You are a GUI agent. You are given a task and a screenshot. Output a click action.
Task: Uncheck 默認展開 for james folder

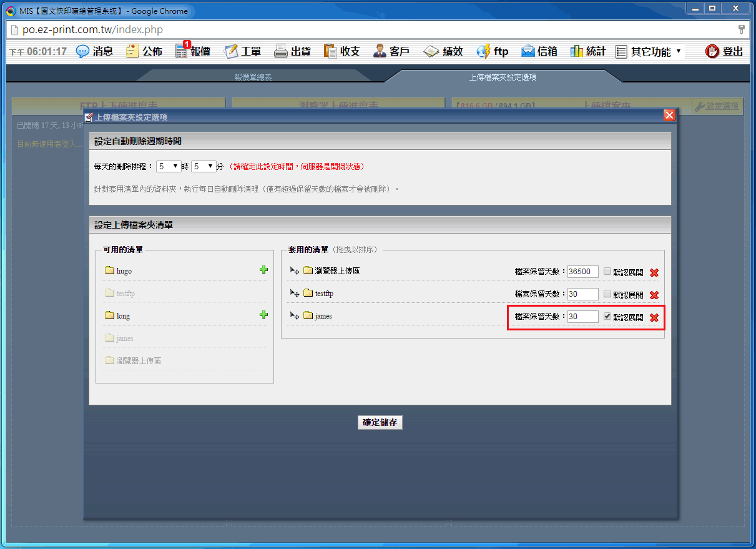(x=607, y=317)
